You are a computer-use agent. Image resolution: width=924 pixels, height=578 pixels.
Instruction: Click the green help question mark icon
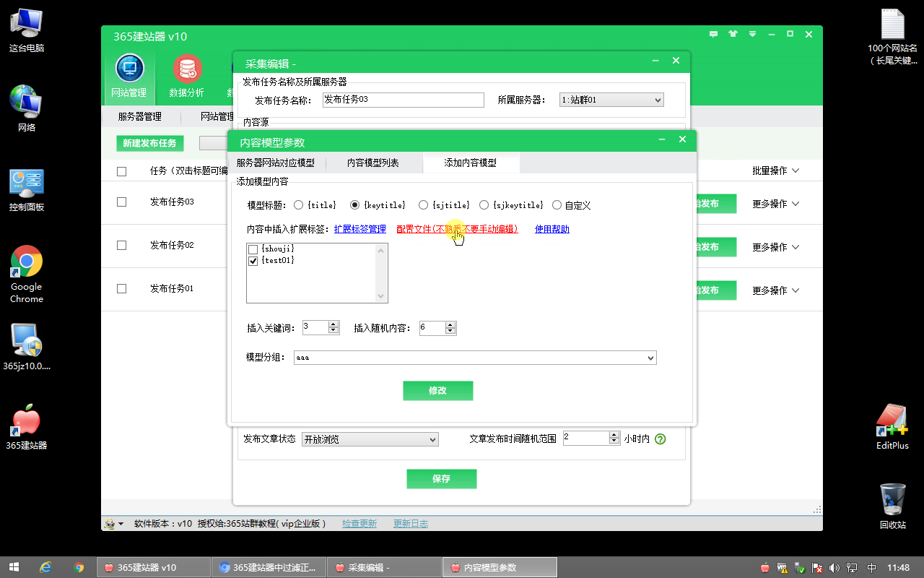[x=660, y=439]
